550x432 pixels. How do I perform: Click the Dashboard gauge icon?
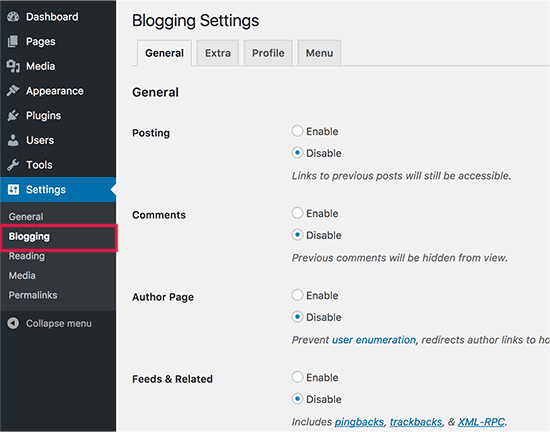click(13, 16)
